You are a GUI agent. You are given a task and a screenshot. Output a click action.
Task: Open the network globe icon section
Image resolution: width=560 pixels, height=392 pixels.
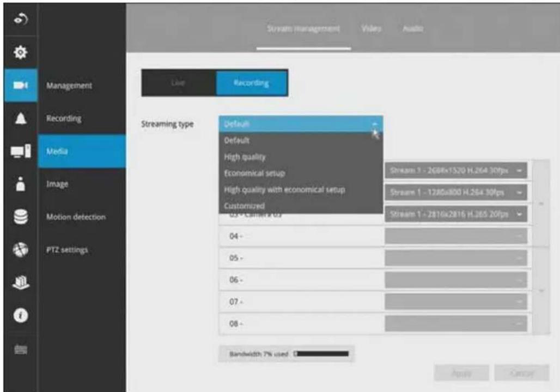point(20,249)
